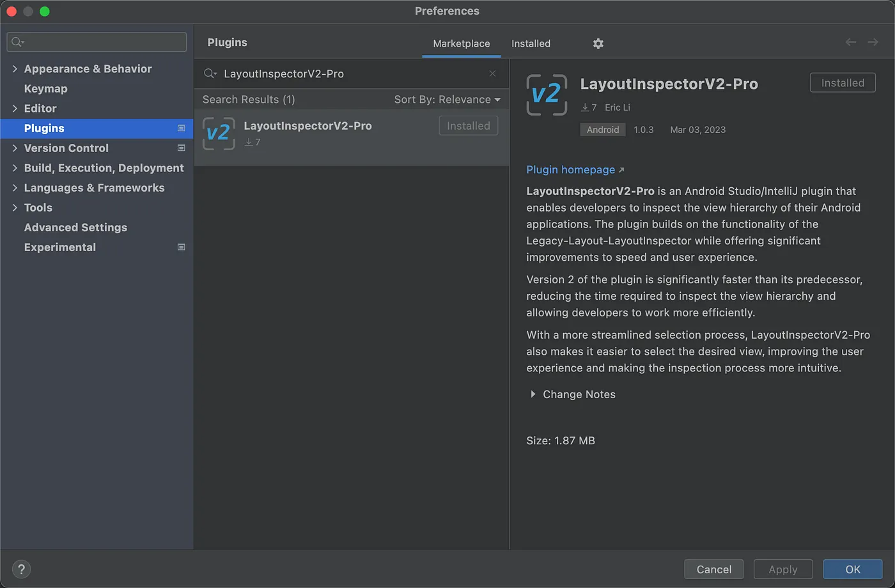Click the Plugins row project-level icon
Image resolution: width=895 pixels, height=588 pixels.
pos(181,128)
